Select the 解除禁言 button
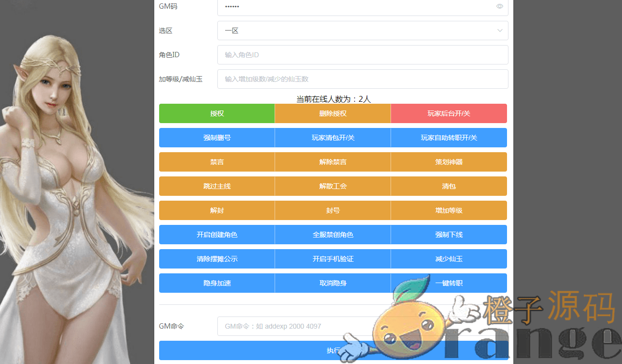 point(333,162)
